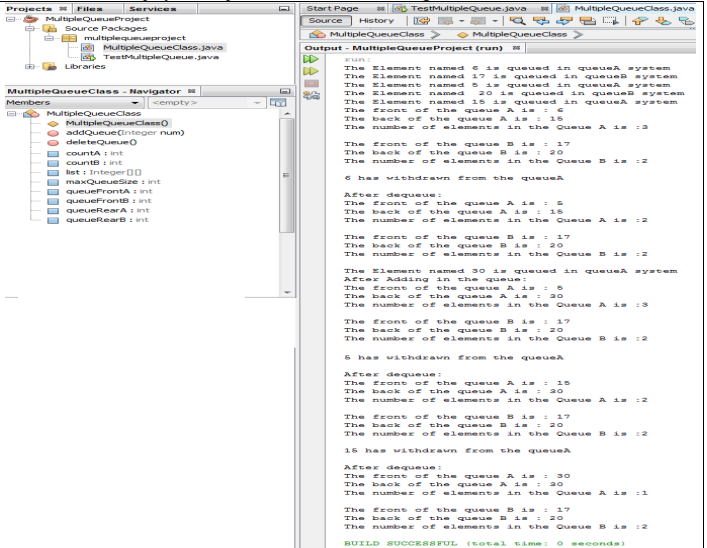Select TestMultipleQueue.java in the Projects tree

click(x=161, y=57)
